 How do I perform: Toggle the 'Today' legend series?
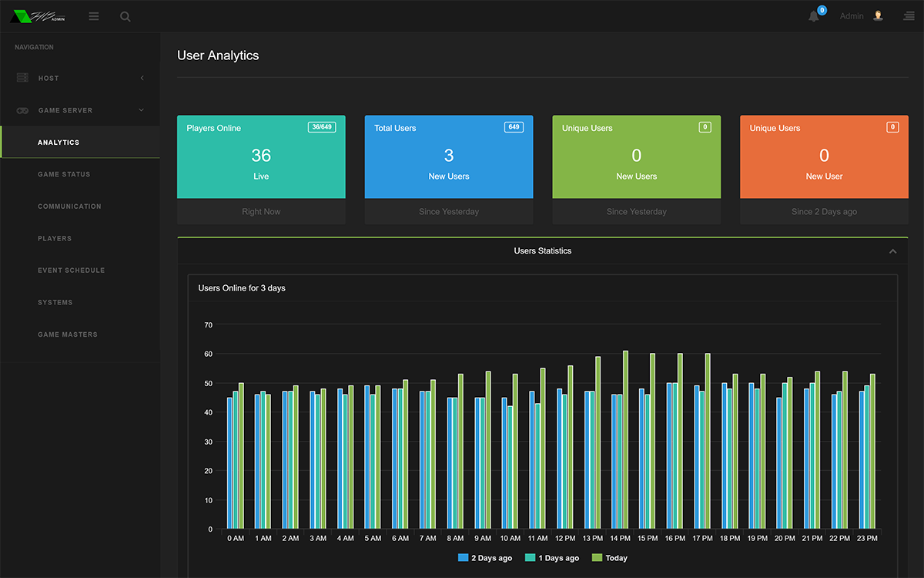(x=610, y=558)
